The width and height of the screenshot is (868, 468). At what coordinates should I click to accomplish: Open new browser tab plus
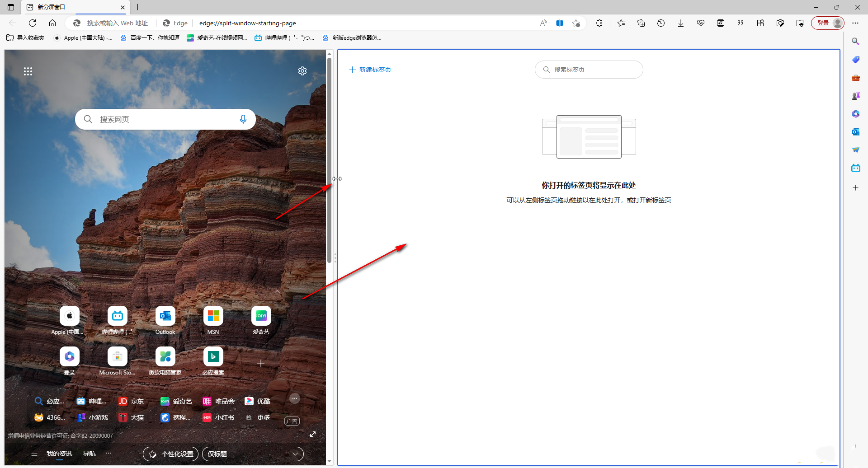pyautogui.click(x=138, y=7)
